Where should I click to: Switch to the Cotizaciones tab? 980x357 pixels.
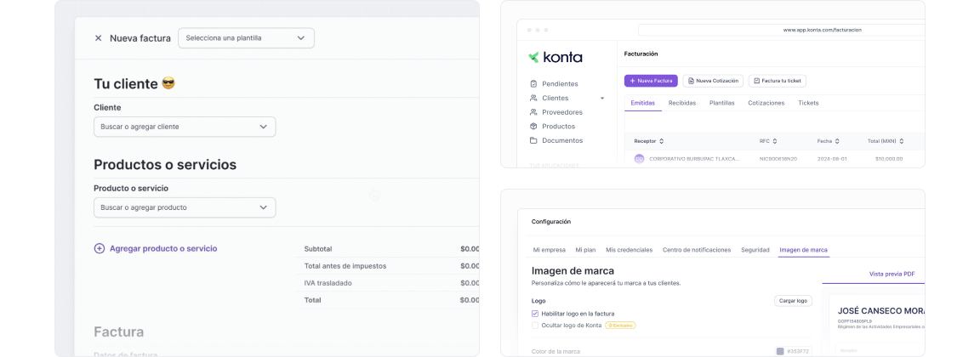(x=766, y=103)
